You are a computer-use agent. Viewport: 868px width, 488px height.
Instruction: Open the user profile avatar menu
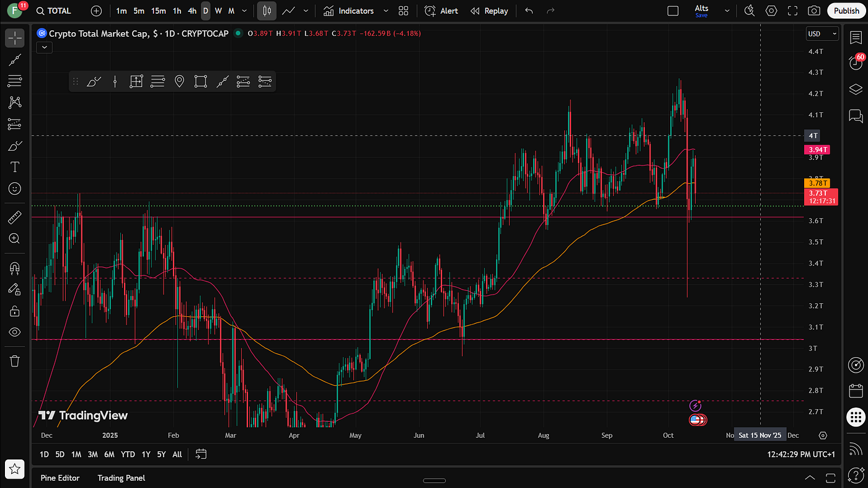coord(15,11)
